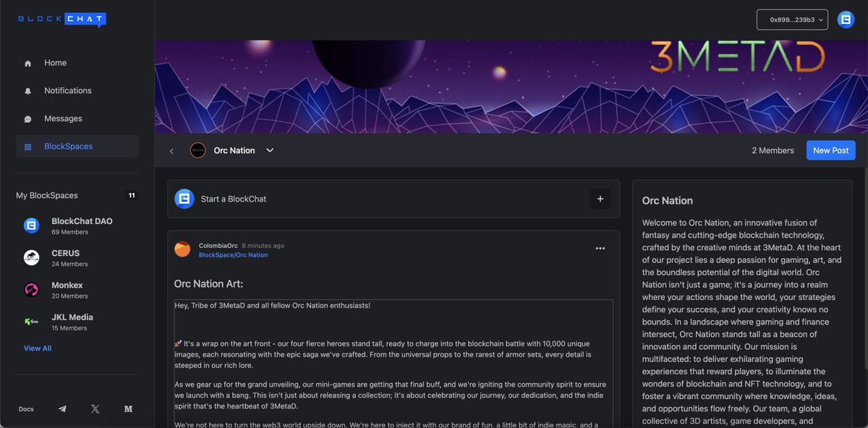Click the plus button to start BlockChat
Screen dimensions: 868x428
600,199
